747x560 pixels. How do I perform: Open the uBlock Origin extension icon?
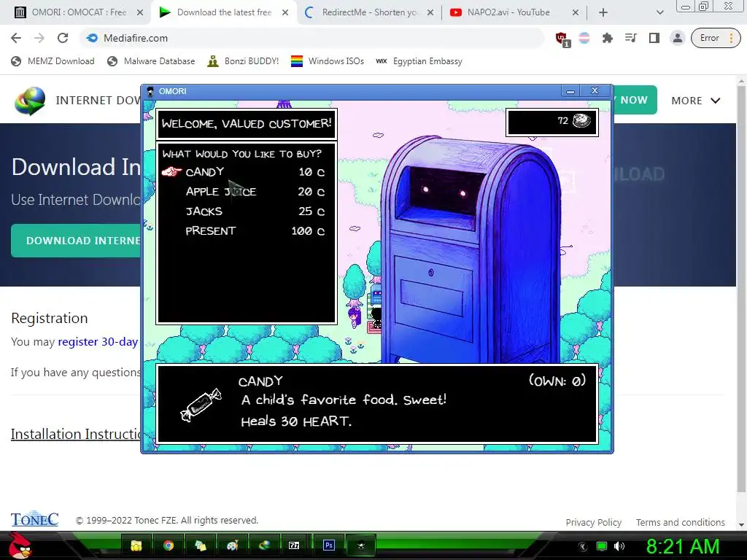(x=562, y=39)
